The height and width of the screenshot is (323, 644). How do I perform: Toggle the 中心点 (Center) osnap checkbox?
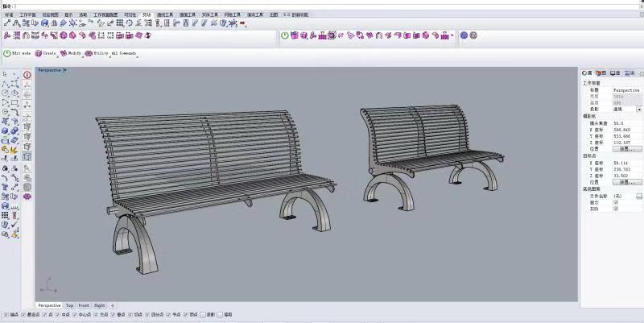click(x=75, y=315)
